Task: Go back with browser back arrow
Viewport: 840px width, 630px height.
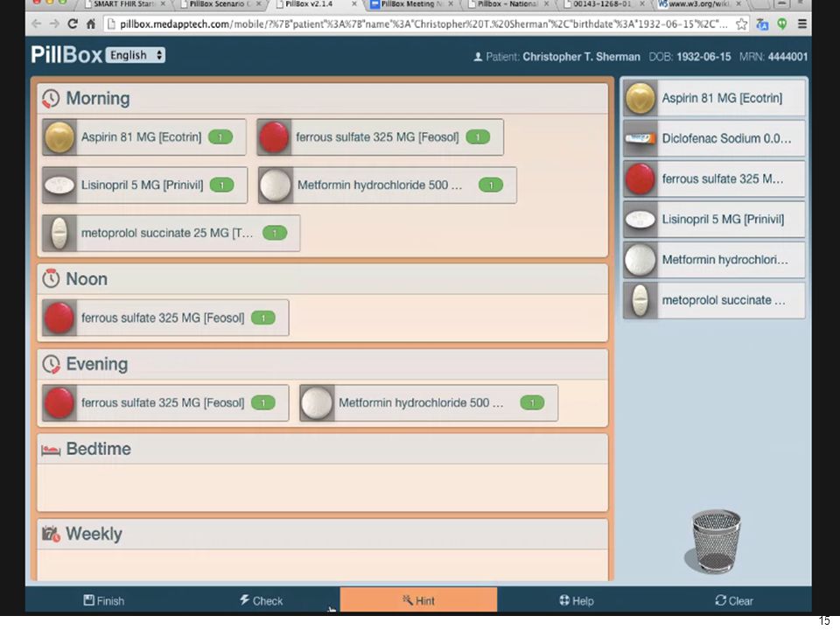Action: (37, 24)
